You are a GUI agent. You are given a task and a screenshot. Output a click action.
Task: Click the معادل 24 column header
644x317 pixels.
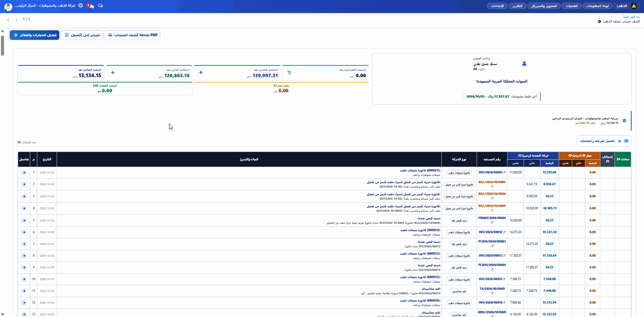(623, 159)
